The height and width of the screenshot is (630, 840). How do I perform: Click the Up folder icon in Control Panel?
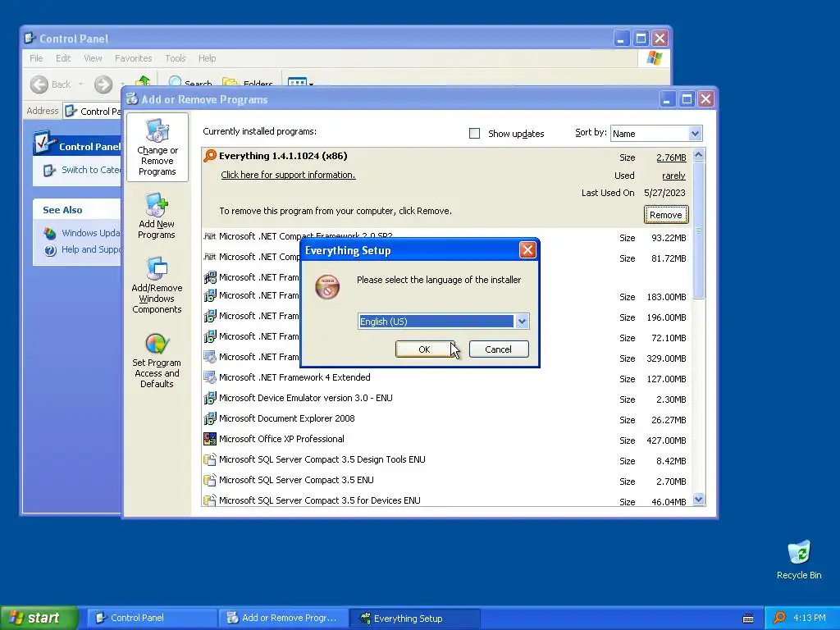143,81
